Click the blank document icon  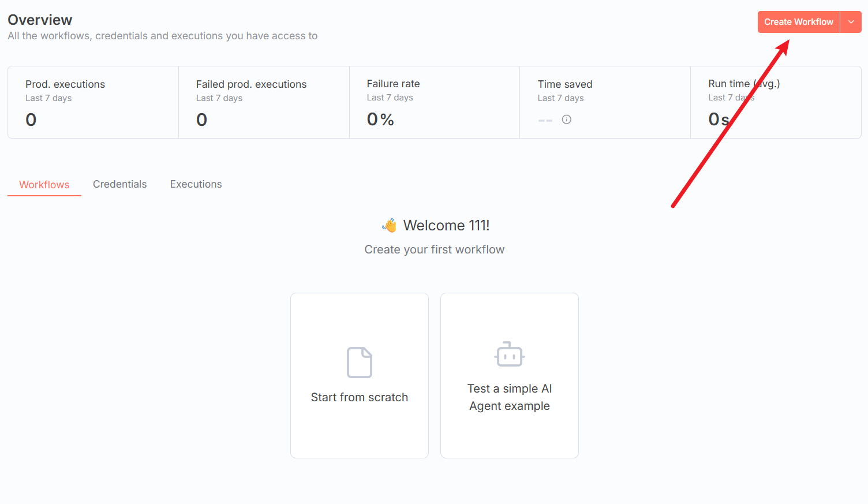[x=360, y=363]
